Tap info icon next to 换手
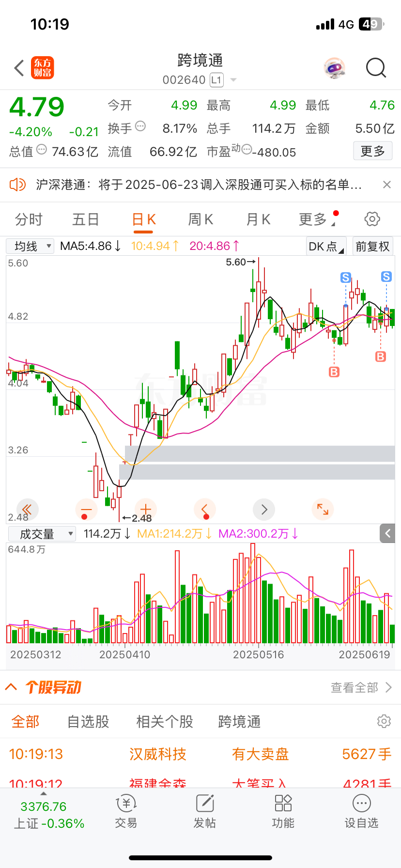Screen dimensions: 401x868 coord(140,126)
